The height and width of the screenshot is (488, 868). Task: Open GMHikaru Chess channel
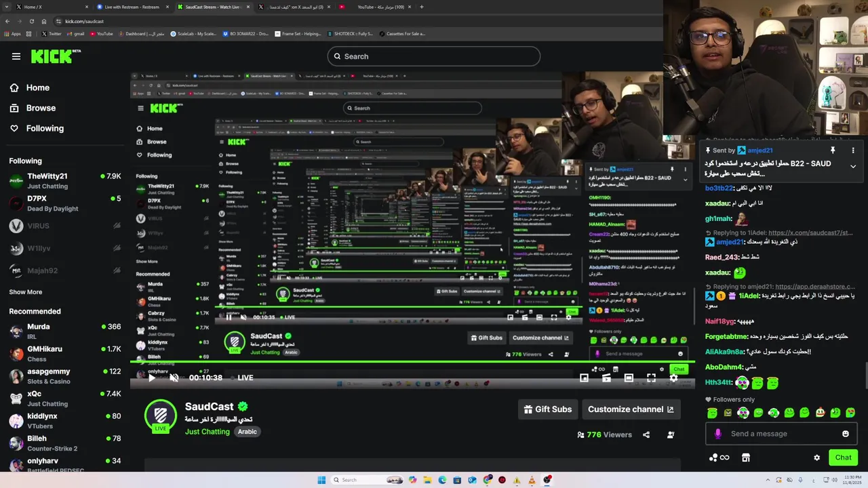(64, 353)
